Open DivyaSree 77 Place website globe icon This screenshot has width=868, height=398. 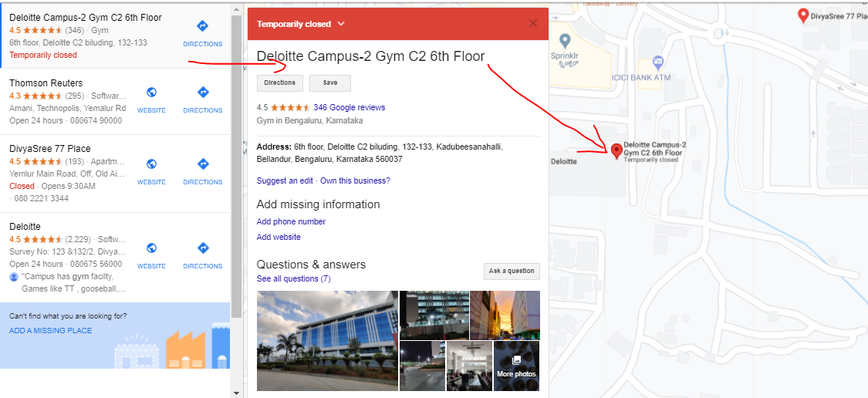point(151,164)
